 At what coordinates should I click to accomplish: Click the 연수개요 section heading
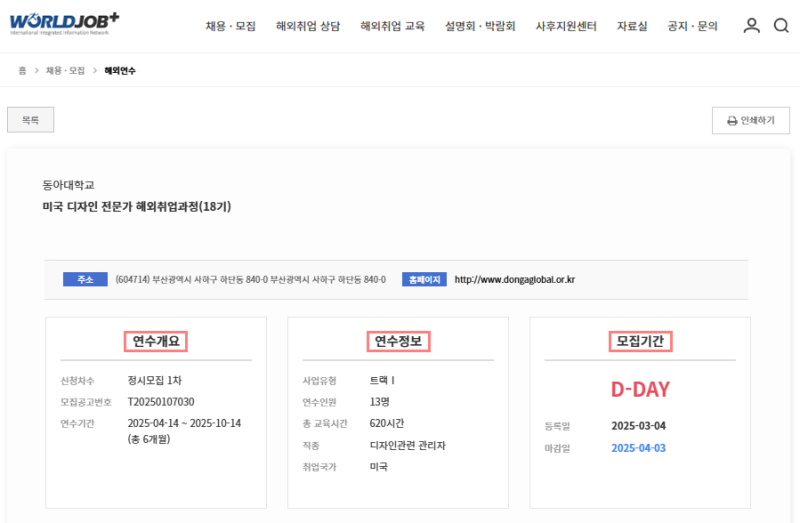(x=156, y=341)
